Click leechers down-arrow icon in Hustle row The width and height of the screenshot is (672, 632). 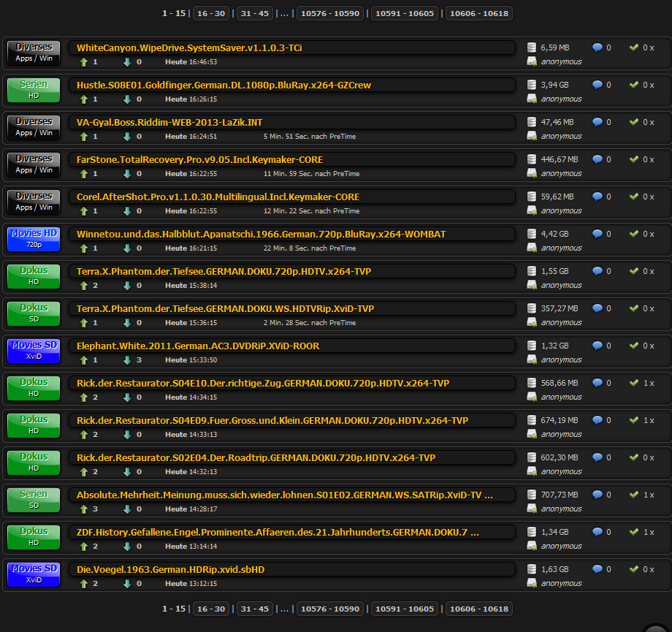[127, 99]
